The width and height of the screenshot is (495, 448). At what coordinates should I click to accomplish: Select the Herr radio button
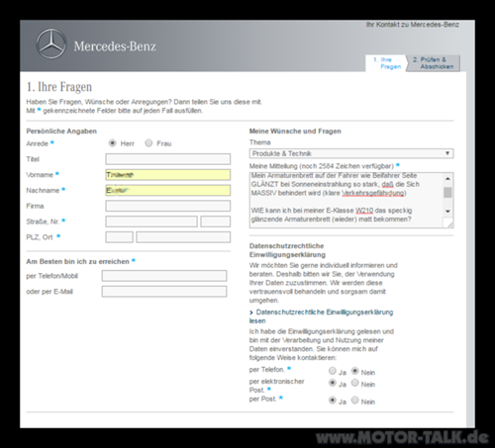click(x=113, y=143)
